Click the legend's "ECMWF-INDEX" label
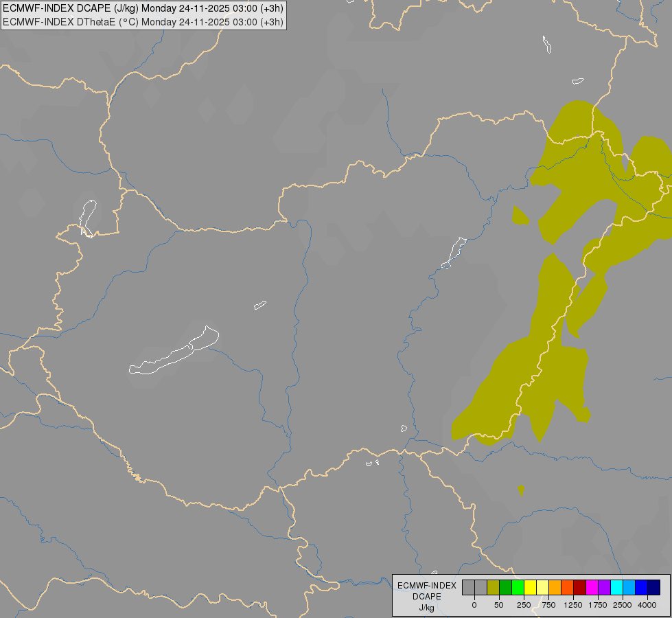The image size is (672, 618). (x=427, y=586)
